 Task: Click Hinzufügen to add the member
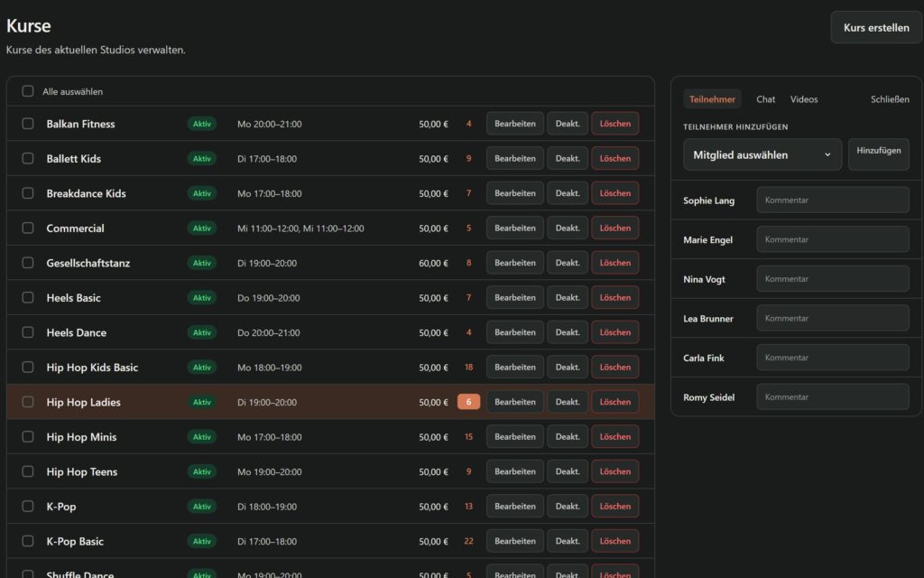click(878, 154)
